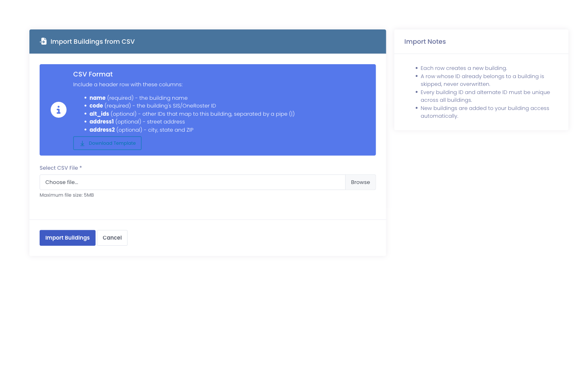The width and height of the screenshot is (588, 368).
Task: Click the 'address2 (optional)' column line
Action: tap(141, 130)
